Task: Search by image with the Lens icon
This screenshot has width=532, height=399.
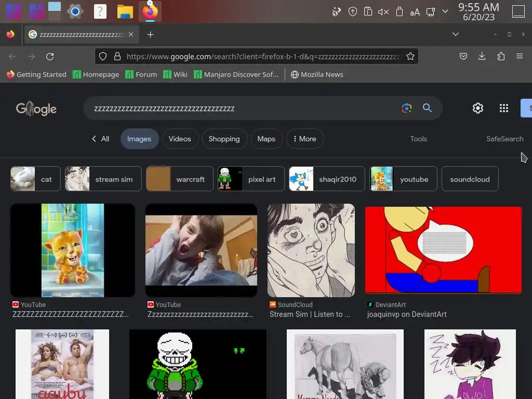Action: (406, 108)
